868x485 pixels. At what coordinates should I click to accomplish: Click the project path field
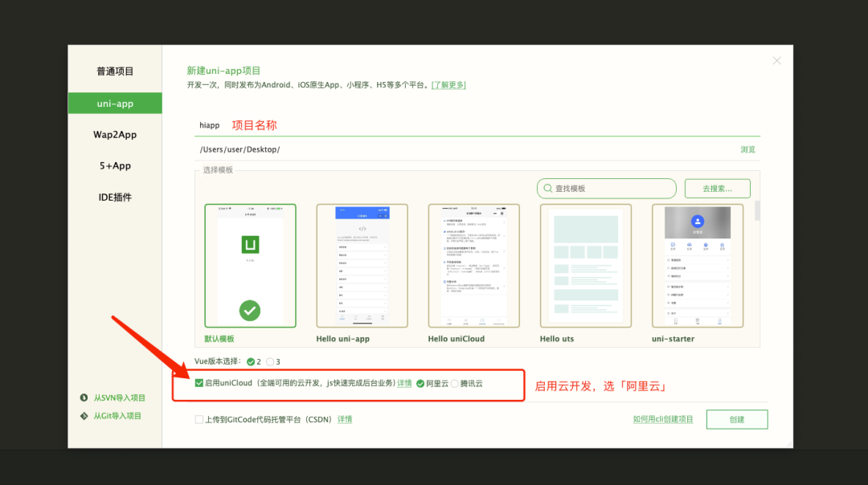[x=465, y=149]
